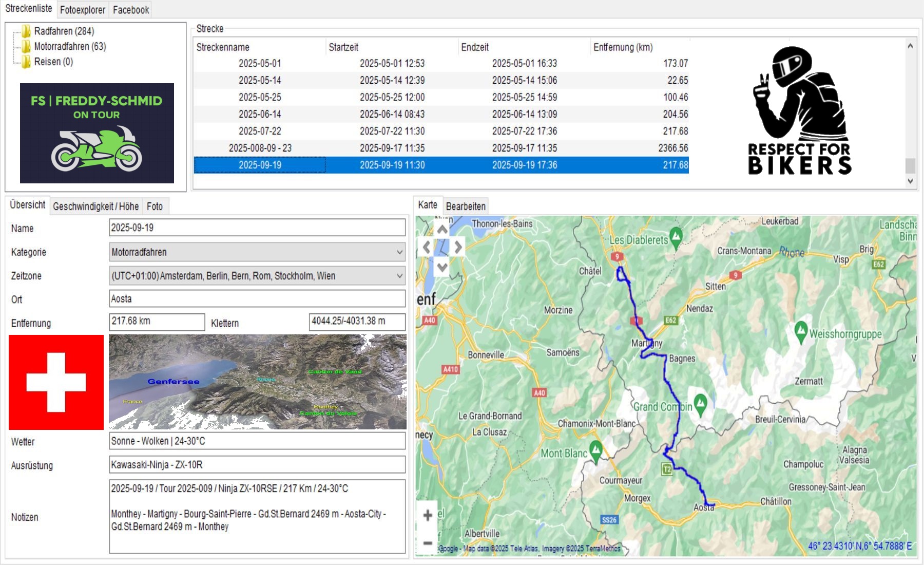The height and width of the screenshot is (565, 924).
Task: Click the Grand Combin map marker
Action: 700,403
